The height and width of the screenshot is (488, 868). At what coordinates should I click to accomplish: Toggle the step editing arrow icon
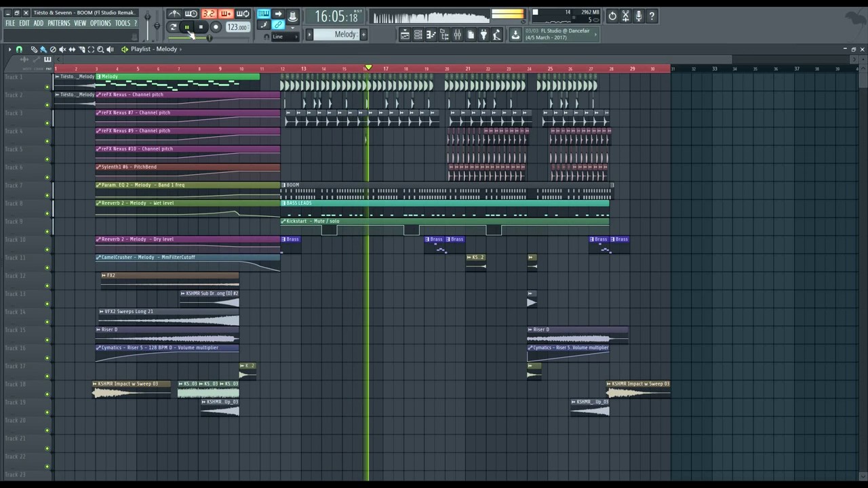[278, 14]
